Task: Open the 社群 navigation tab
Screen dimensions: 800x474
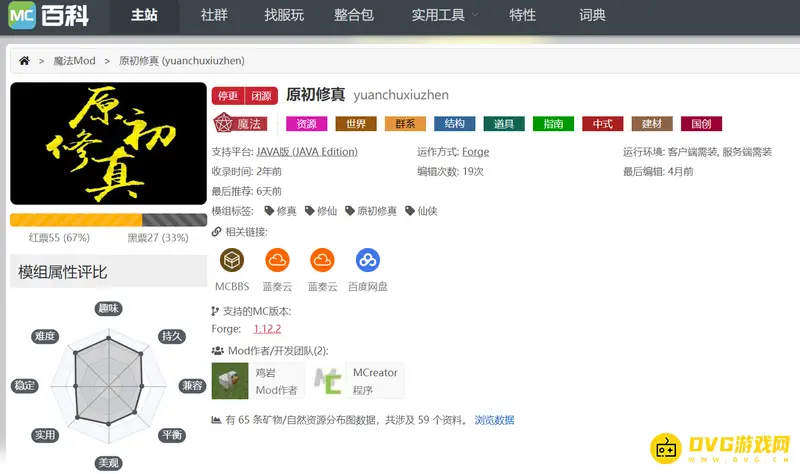Action: tap(215, 16)
